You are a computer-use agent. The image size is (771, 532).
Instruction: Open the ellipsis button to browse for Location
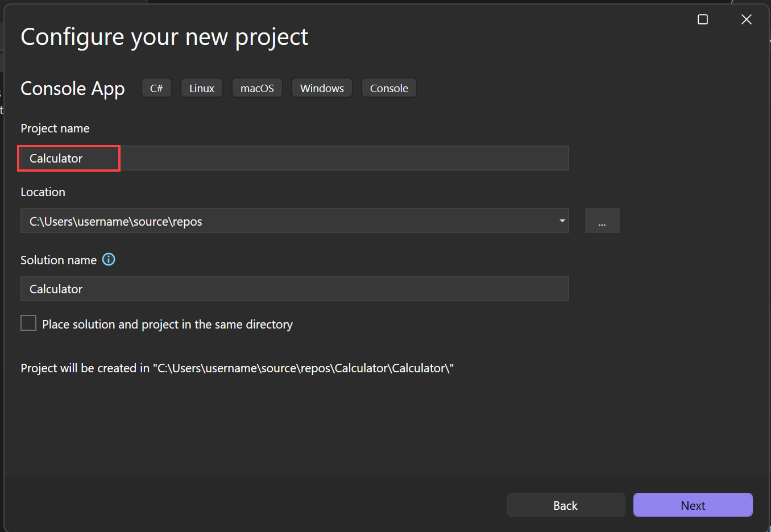point(602,221)
